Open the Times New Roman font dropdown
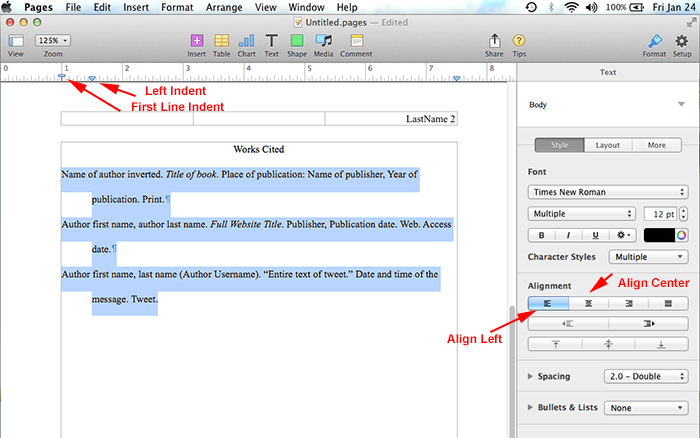Viewport: 700px width, 438px height. click(607, 192)
